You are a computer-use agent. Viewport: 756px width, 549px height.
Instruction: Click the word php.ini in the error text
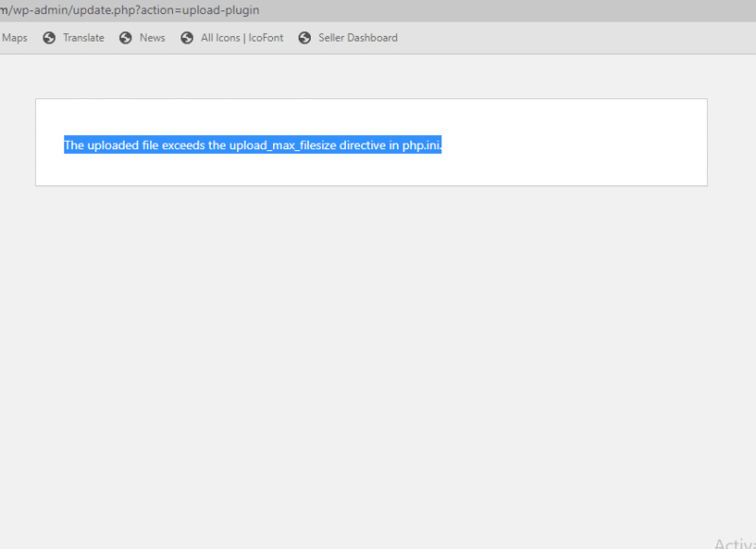(423, 145)
